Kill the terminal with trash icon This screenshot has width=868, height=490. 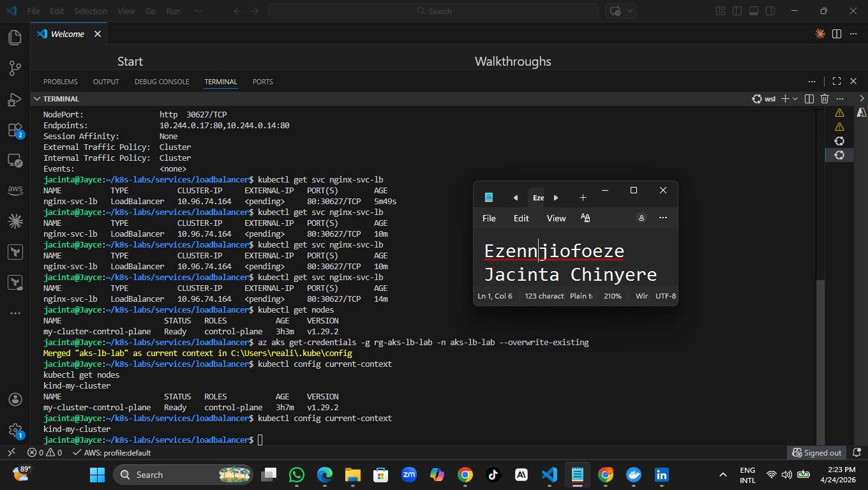click(x=825, y=99)
